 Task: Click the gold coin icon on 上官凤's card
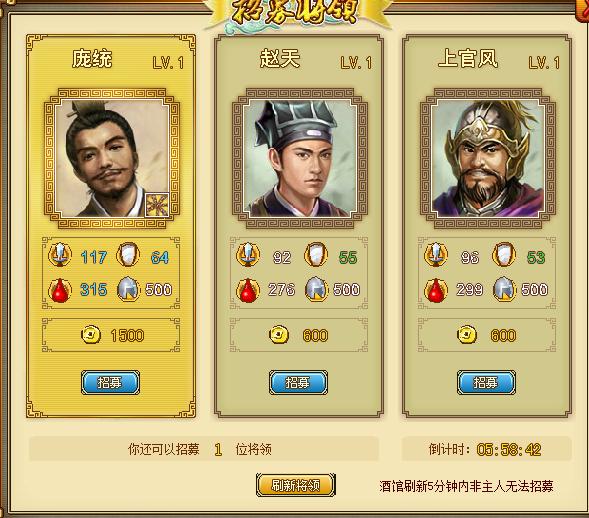tap(467, 335)
